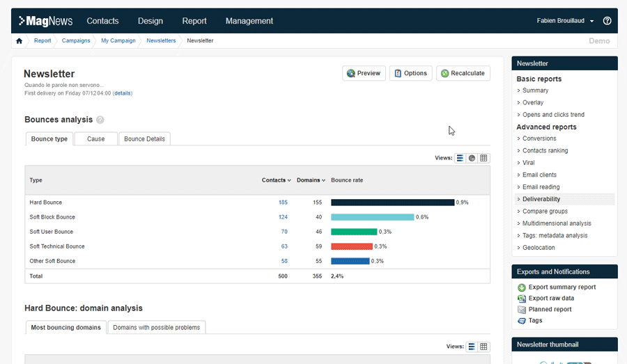Open help via the top-right question mark
This screenshot has height=364, width=627.
pos(607,21)
